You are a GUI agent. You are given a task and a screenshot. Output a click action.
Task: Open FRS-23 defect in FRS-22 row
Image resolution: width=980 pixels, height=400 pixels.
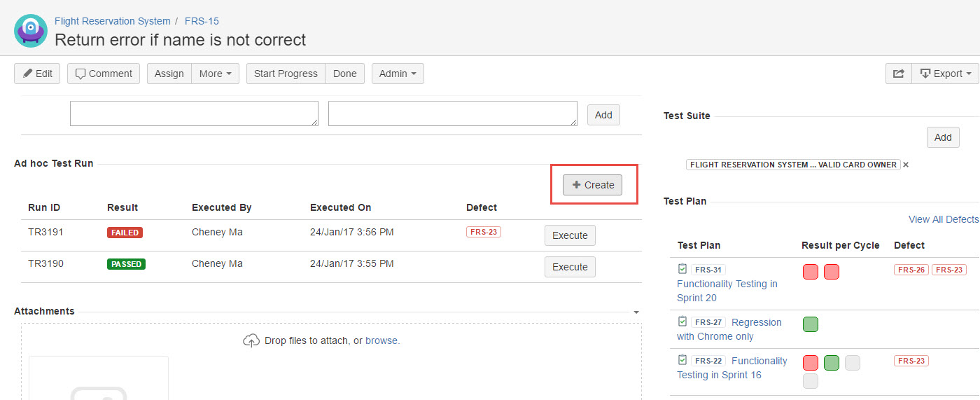click(x=911, y=361)
